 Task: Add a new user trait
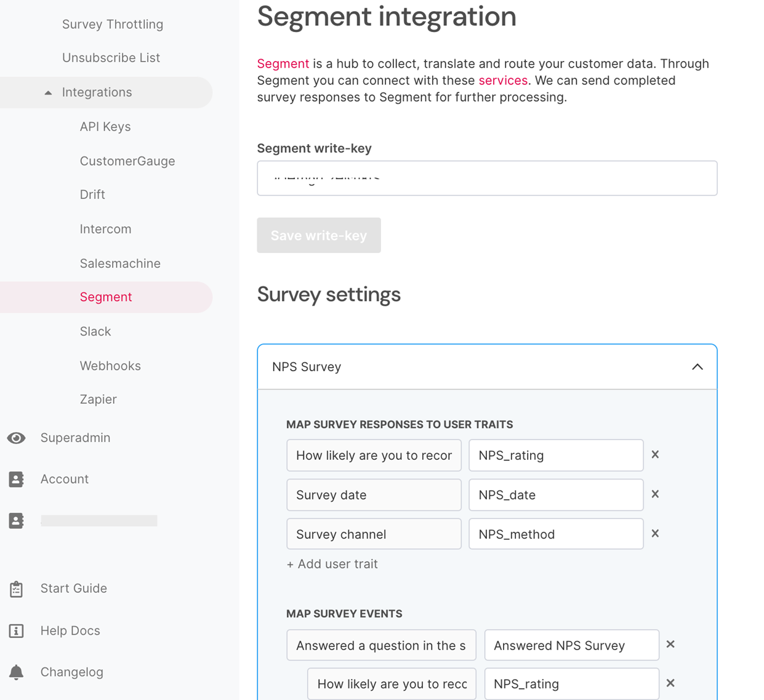pos(332,564)
